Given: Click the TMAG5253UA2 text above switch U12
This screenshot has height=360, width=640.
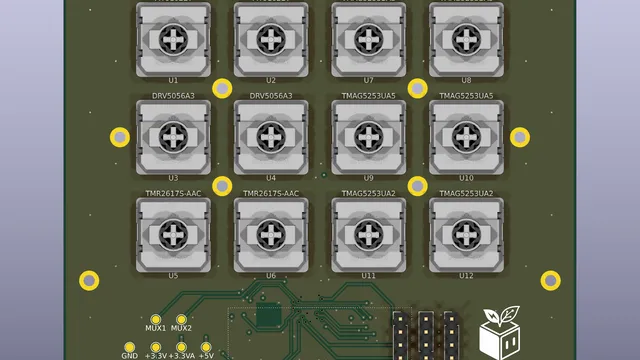Looking at the screenshot, I should (466, 193).
